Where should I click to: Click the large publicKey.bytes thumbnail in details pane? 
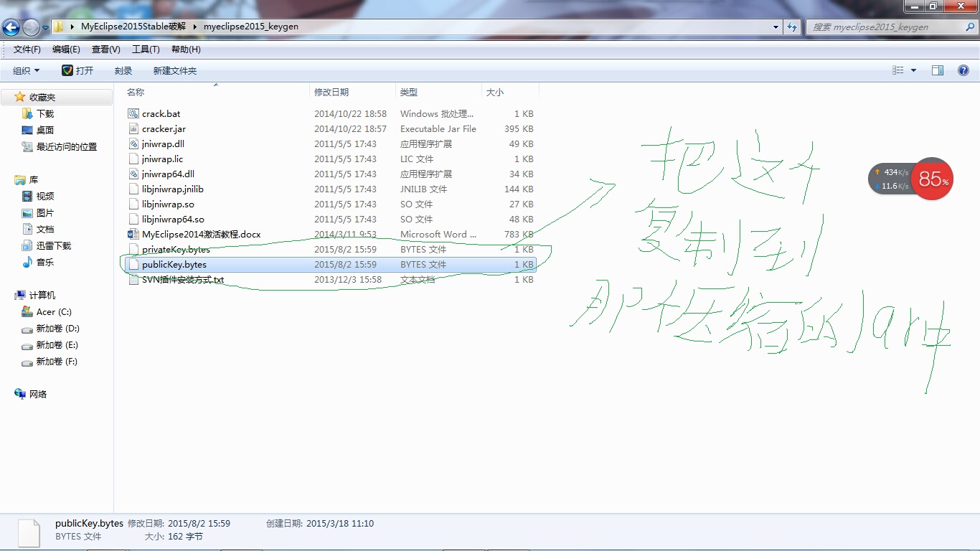click(29, 532)
